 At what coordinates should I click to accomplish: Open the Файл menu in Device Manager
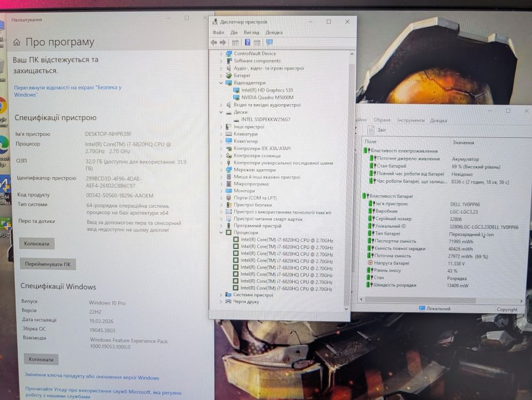click(x=218, y=33)
